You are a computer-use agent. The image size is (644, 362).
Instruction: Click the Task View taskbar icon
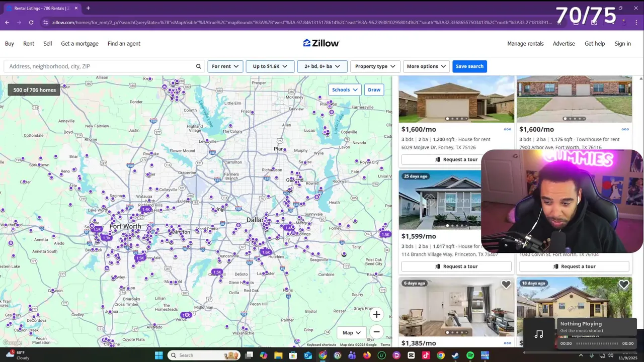coord(249,355)
